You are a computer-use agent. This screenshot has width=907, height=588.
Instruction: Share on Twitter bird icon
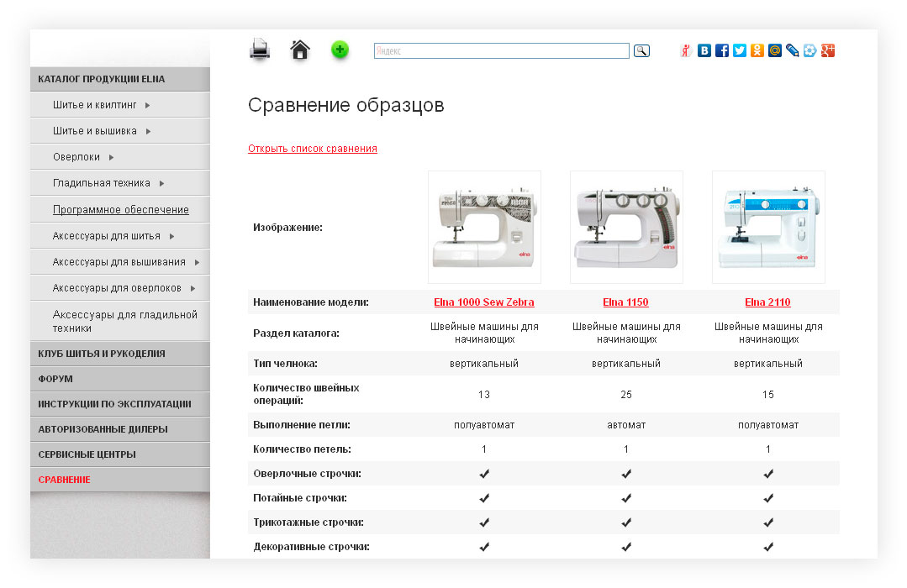740,50
